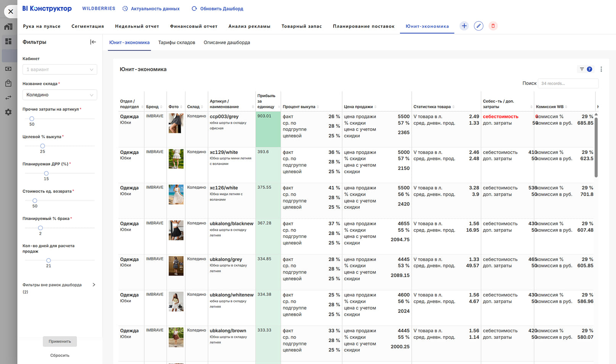Close the panel with X button
The width and height of the screenshot is (616, 364).
pos(11,11)
